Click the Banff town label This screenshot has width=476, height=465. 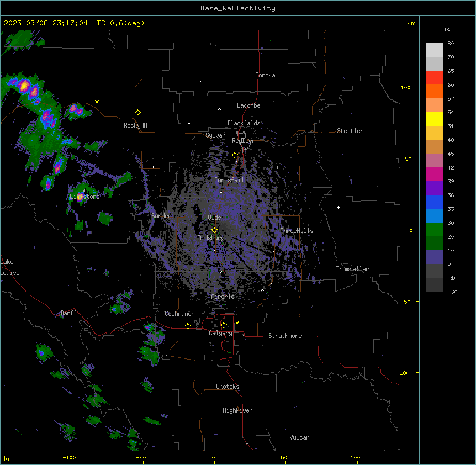[68, 313]
